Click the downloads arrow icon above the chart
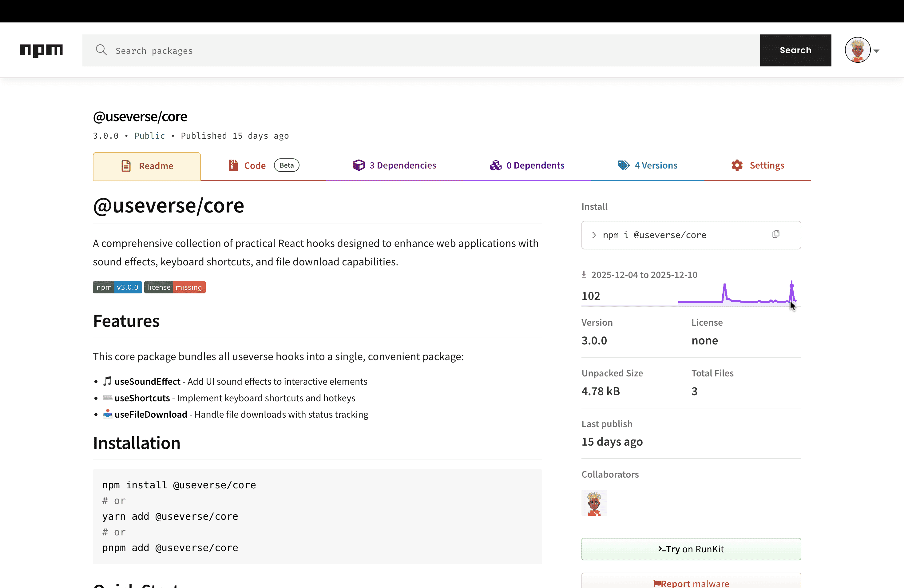Viewport: 904px width, 588px height. tap(584, 274)
